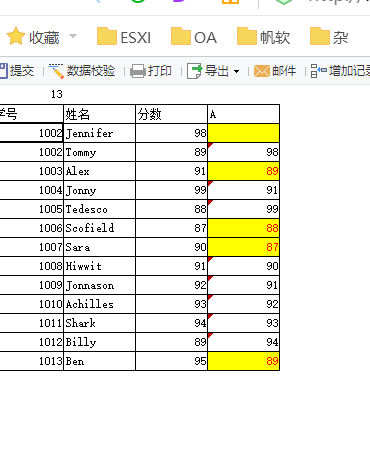
Task: Click the 导出 export button
Action: 208,71
